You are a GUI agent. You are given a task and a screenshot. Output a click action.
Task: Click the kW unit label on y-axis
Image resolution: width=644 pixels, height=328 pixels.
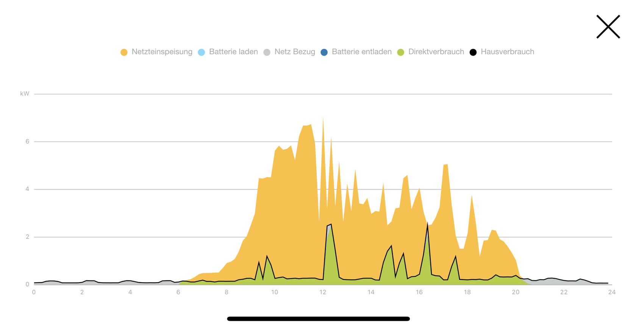tap(25, 94)
